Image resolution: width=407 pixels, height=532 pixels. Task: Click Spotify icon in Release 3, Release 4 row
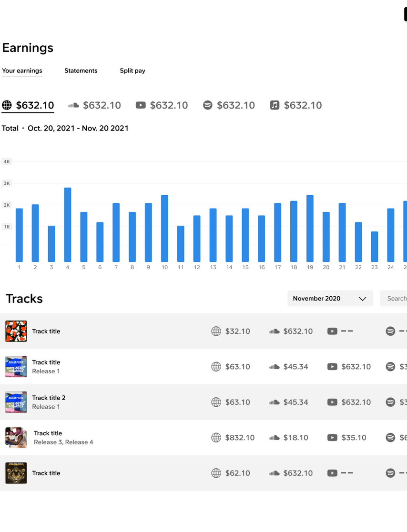pos(391,438)
